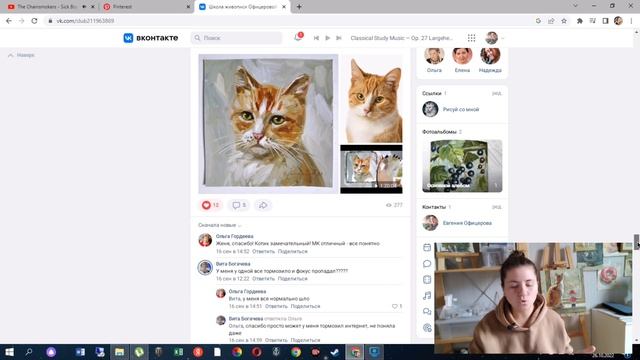The image size is (640, 360).
Task: Expand the VK profile avatar menu
Action: pos(495,38)
